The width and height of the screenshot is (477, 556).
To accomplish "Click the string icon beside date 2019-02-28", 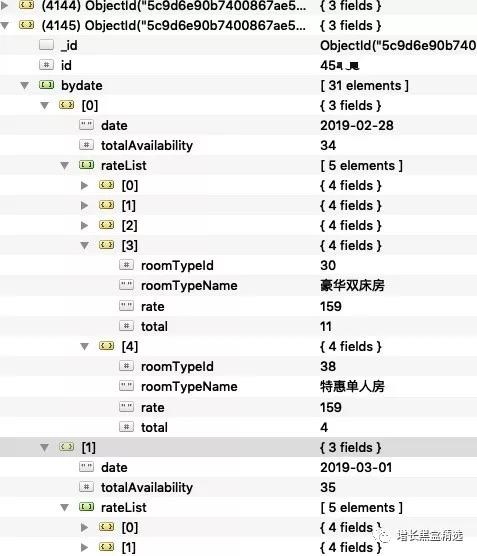I will click(x=87, y=125).
